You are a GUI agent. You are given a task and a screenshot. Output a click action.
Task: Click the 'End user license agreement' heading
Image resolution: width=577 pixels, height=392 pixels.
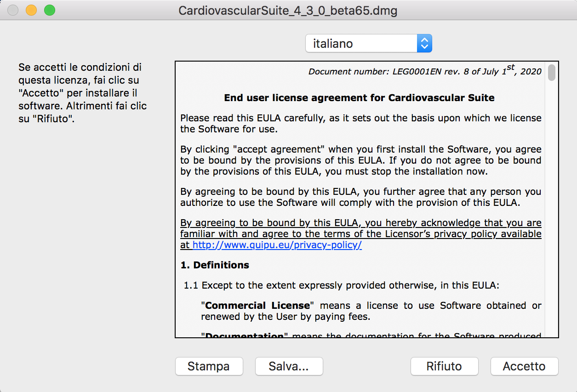click(x=359, y=98)
